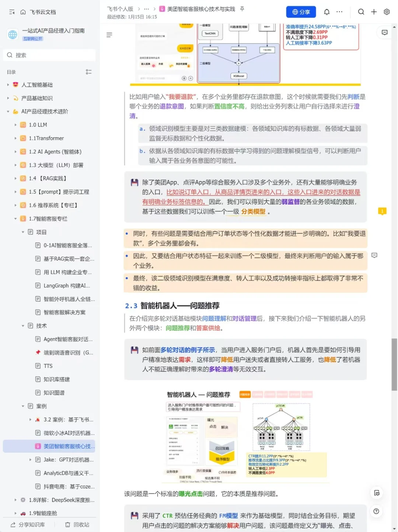
Task: Collapse the 项目 folder
Action: click(x=23, y=232)
